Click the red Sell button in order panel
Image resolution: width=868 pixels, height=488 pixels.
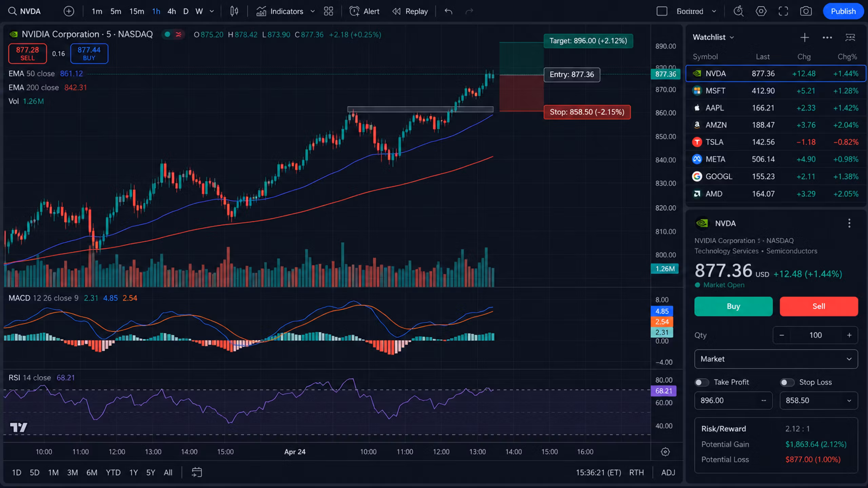tap(819, 306)
